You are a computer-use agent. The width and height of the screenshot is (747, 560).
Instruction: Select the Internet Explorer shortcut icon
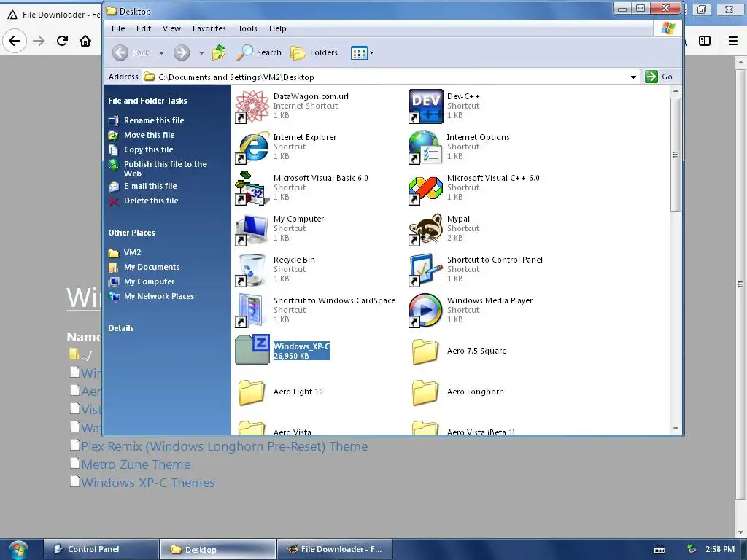pyautogui.click(x=252, y=147)
